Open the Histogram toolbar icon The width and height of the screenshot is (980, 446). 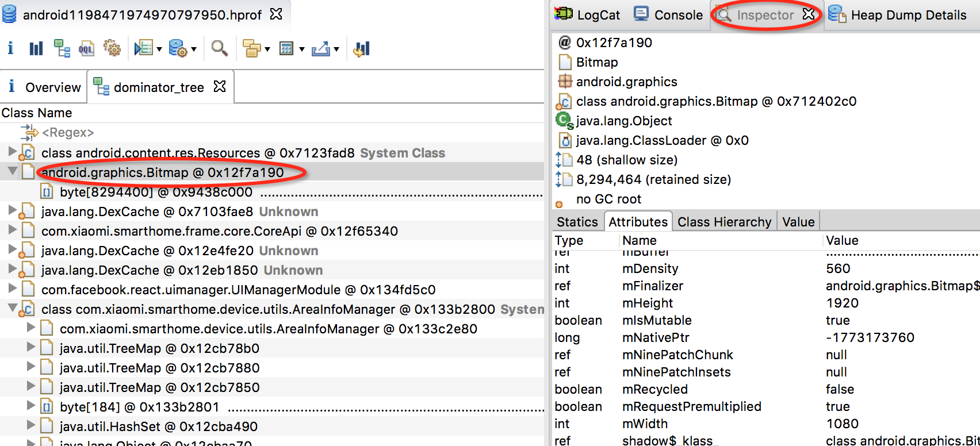pos(36,48)
